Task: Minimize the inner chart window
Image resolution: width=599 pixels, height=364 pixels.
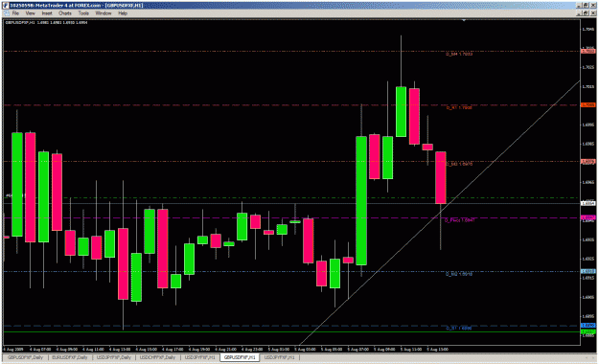Action: pyautogui.click(x=579, y=13)
